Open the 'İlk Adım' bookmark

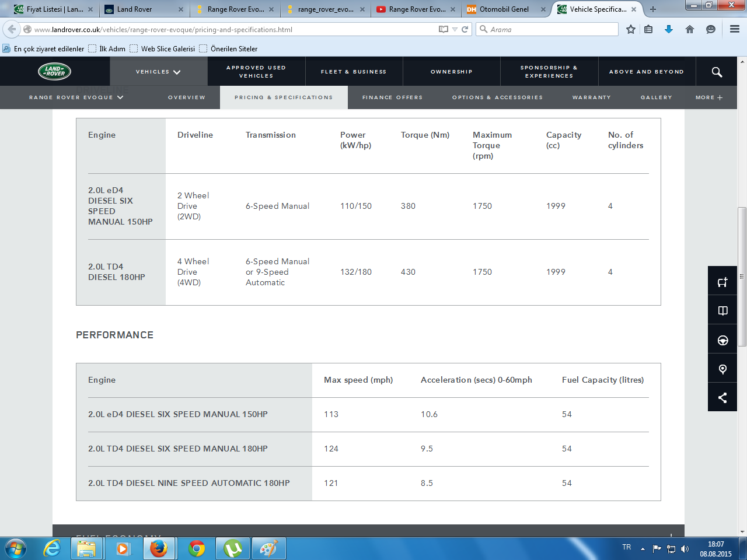(107, 49)
